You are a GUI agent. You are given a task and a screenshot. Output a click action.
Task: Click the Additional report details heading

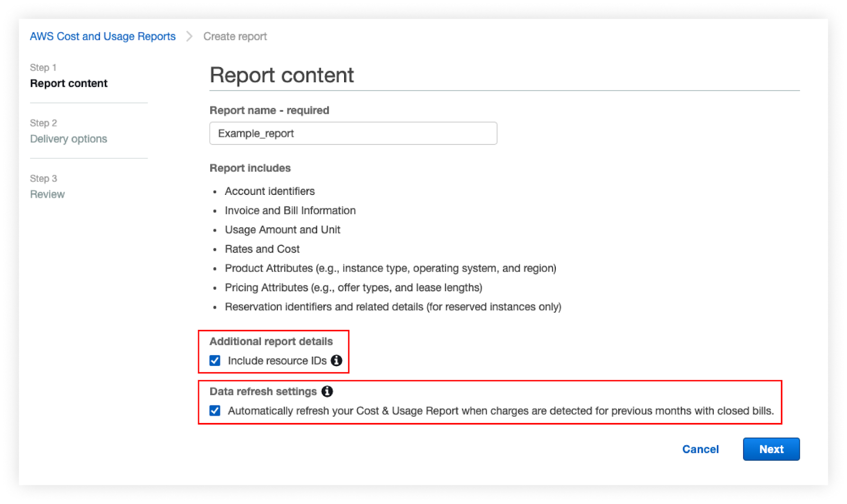(271, 341)
